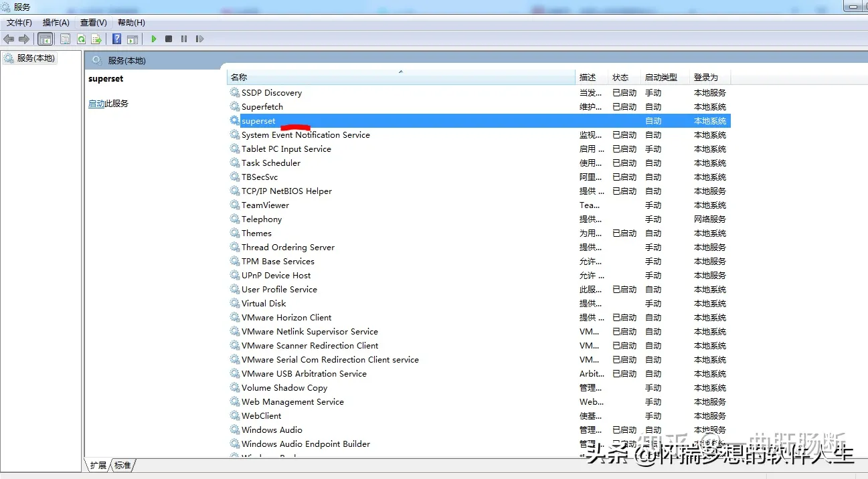Click the Restart Service toolbar icon
This screenshot has height=479, width=868.
click(199, 39)
